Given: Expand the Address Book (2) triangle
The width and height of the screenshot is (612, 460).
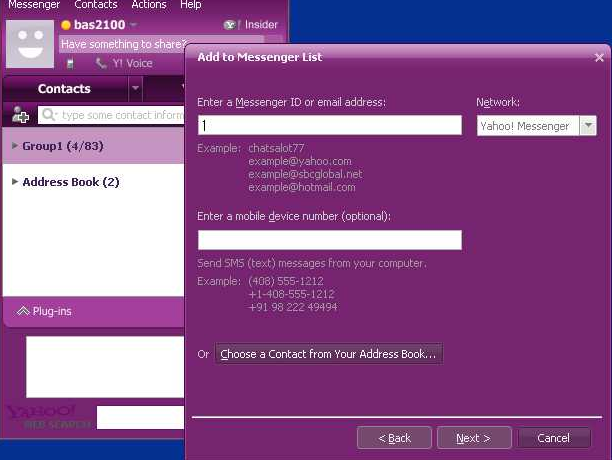Looking at the screenshot, I should pyautogui.click(x=15, y=181).
